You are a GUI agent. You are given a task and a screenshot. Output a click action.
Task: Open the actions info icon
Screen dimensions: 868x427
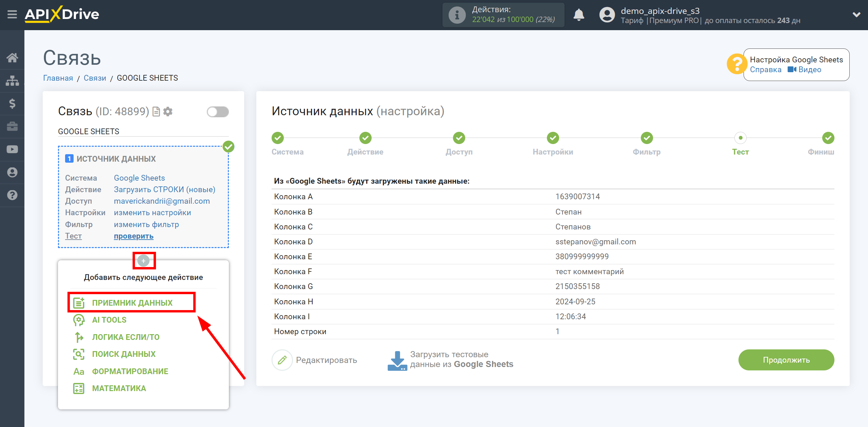[457, 15]
